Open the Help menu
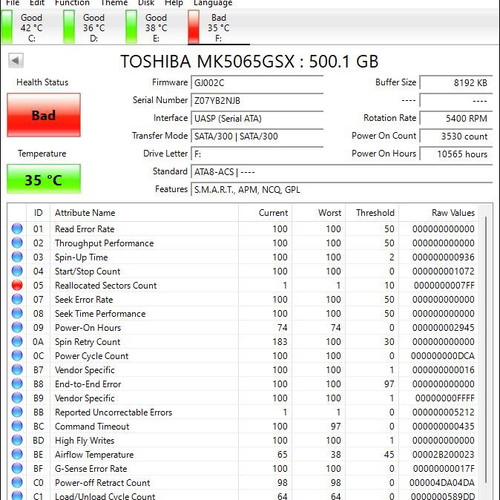The height and width of the screenshot is (500, 500). pyautogui.click(x=174, y=3)
